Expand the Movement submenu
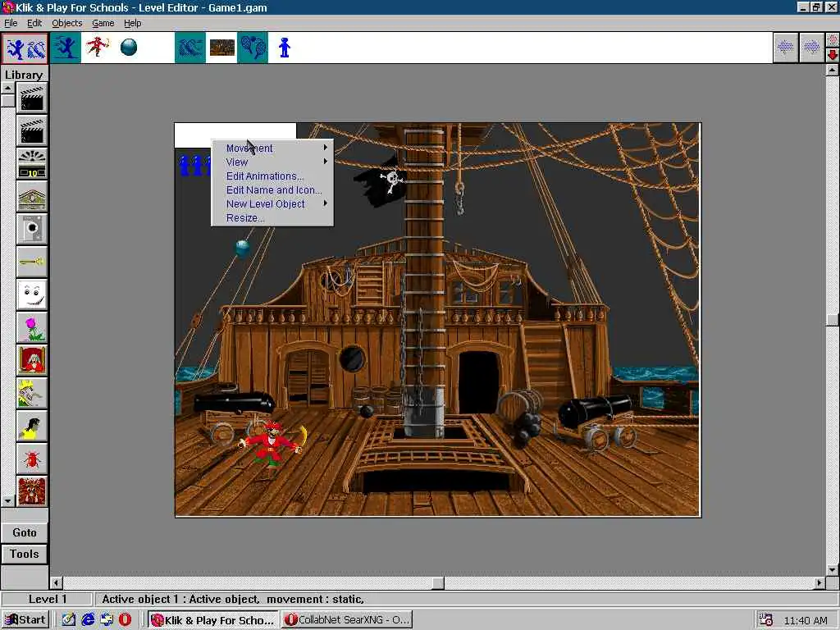 tap(272, 148)
